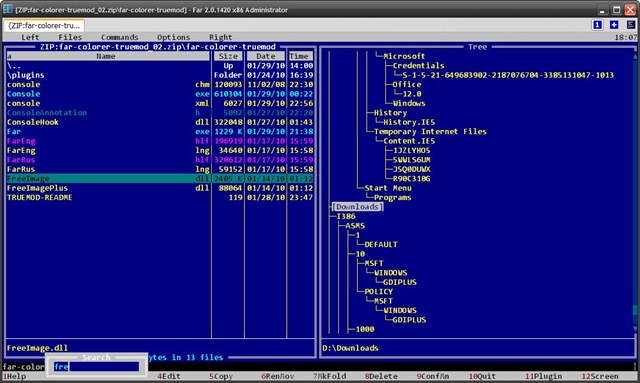The width and height of the screenshot is (640, 383).
Task: Click 5Copy in the key bar
Action: point(221,376)
